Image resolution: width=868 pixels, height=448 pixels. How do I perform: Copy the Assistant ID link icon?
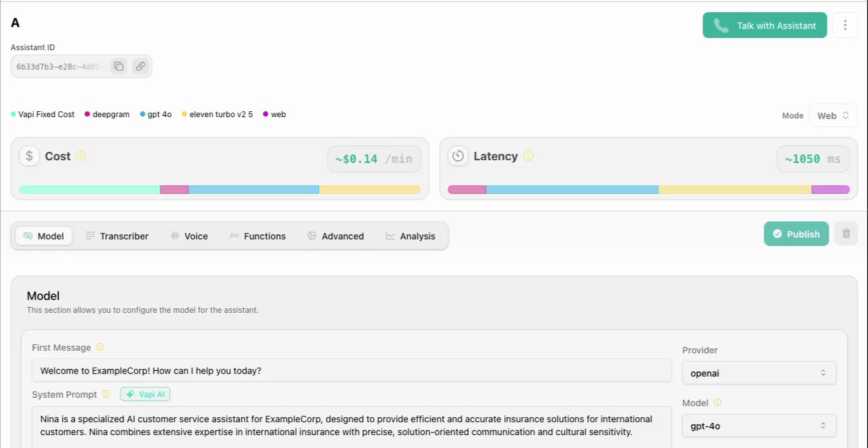pos(140,66)
